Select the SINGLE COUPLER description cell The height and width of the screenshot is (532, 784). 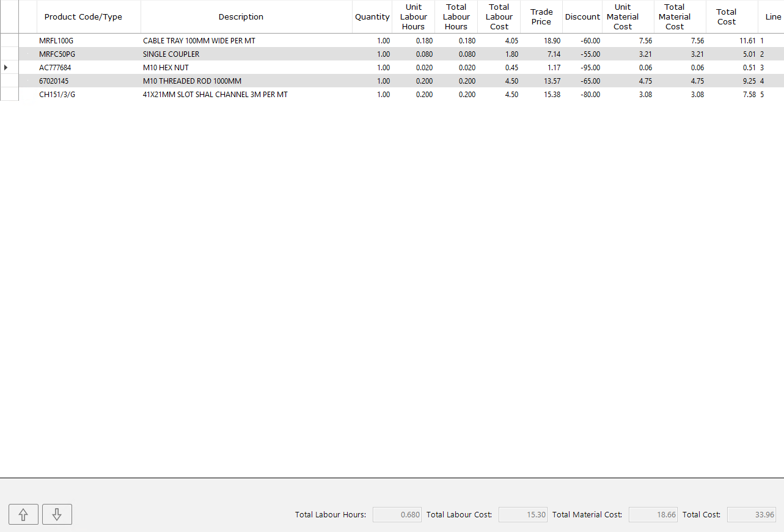(171, 54)
